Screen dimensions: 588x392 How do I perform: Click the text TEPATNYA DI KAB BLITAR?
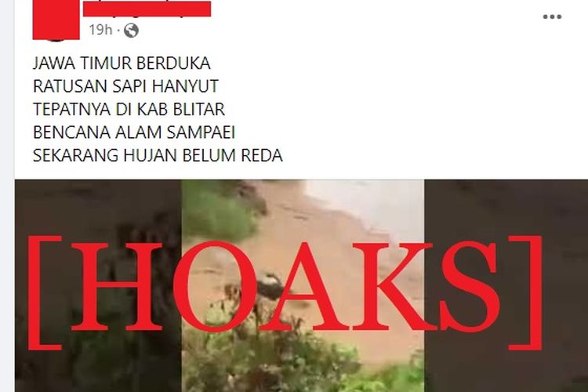coord(129,109)
